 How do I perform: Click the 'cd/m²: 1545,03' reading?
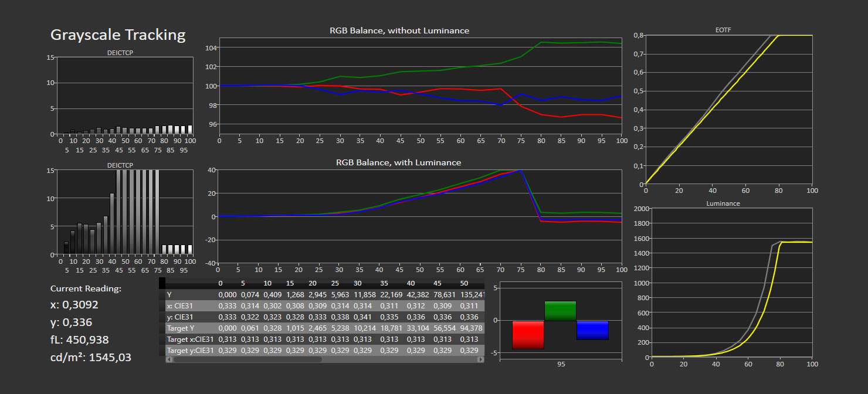coord(91,357)
